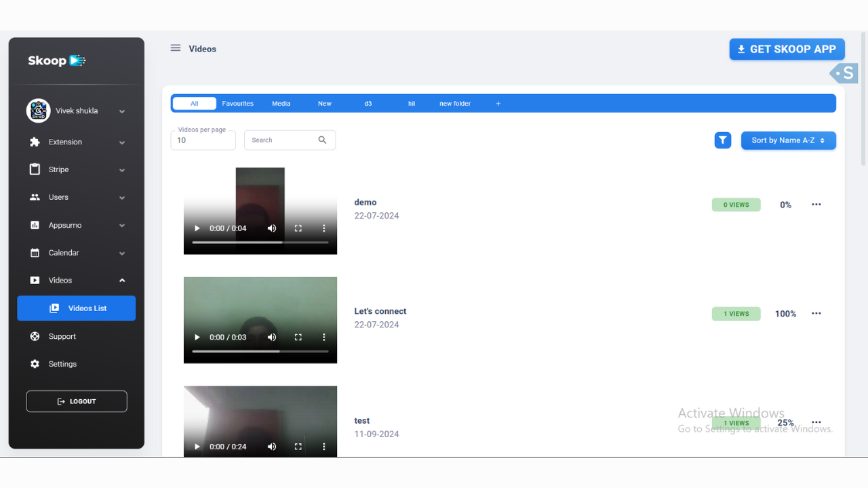Expand the Vivek shukla profile chevron
This screenshot has height=488, width=868.
point(122,111)
